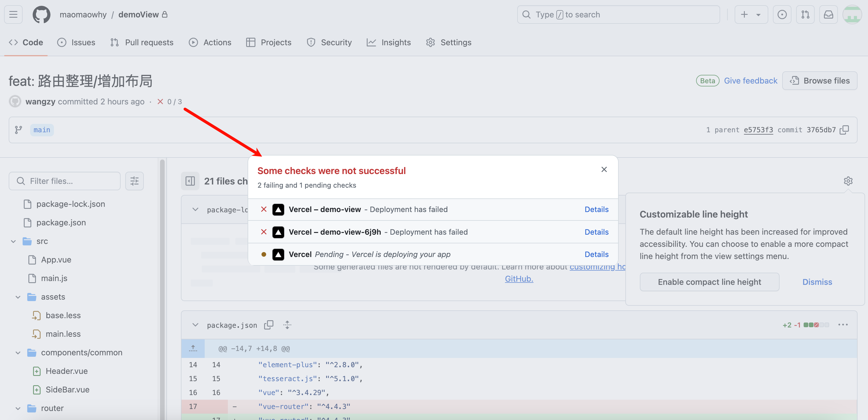Toggle the file tree sidebar panel
The height and width of the screenshot is (420, 868).
coord(190,181)
